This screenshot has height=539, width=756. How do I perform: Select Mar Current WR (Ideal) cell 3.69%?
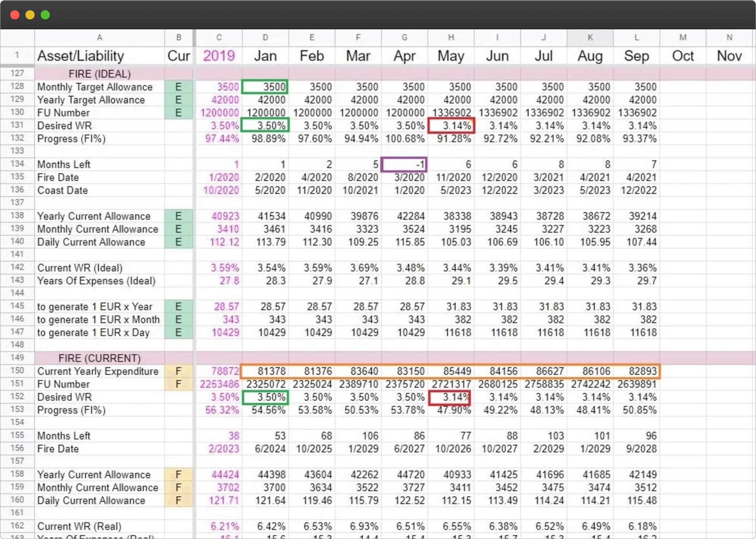(358, 268)
